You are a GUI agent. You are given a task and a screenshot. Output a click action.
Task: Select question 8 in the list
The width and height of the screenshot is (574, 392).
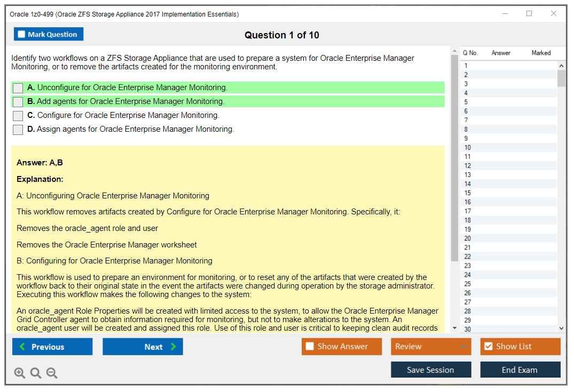(508, 130)
